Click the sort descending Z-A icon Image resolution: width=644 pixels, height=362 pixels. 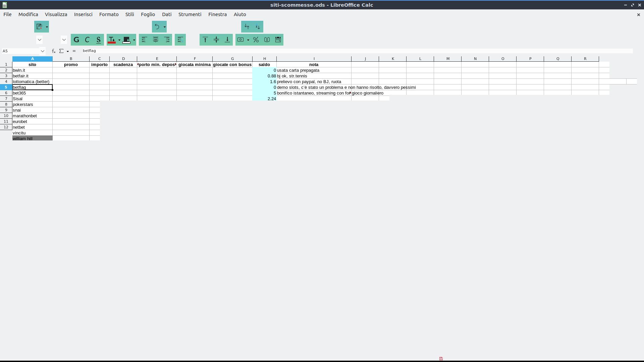click(x=258, y=26)
